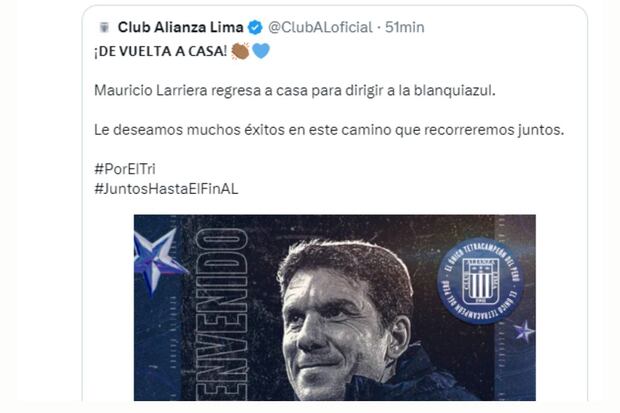Viewport: 620px width, 413px height.
Task: Click Mauricio Larriera's name in the tweet
Action: (x=151, y=91)
